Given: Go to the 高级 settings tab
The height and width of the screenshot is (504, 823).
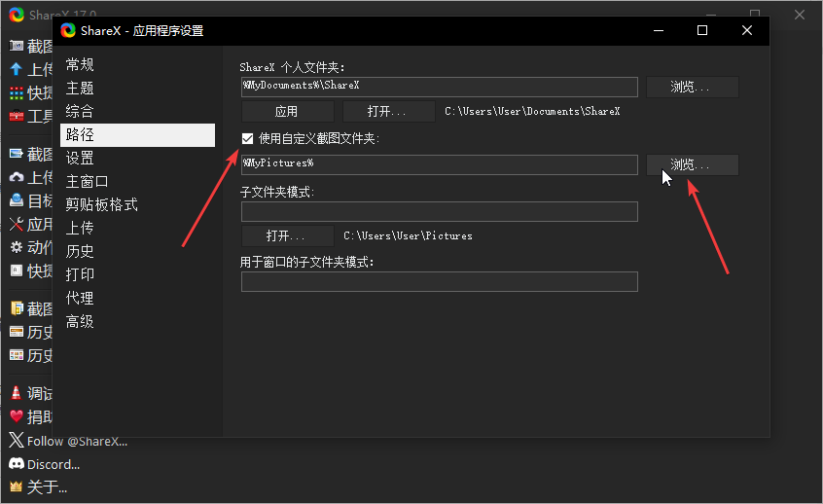Looking at the screenshot, I should pyautogui.click(x=80, y=322).
